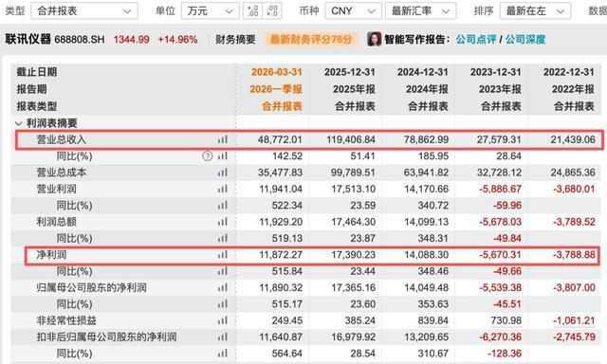Collapse the 利润表摘要 section

18,123
